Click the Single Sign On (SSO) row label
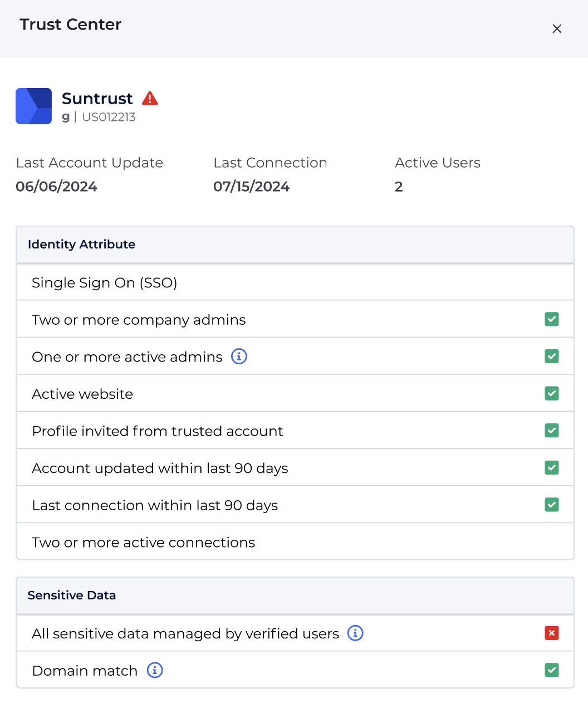The height and width of the screenshot is (703, 588). point(105,283)
